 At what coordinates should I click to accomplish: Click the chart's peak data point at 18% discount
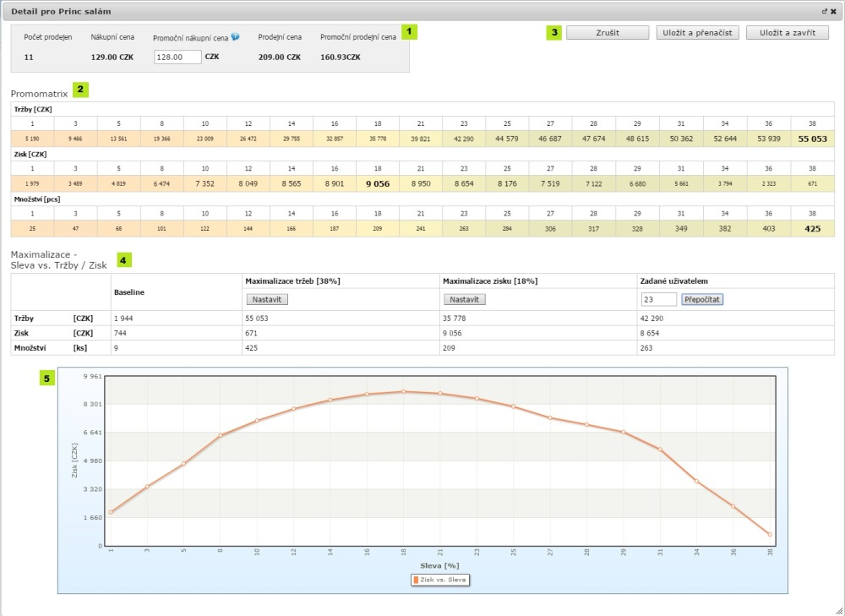404,391
